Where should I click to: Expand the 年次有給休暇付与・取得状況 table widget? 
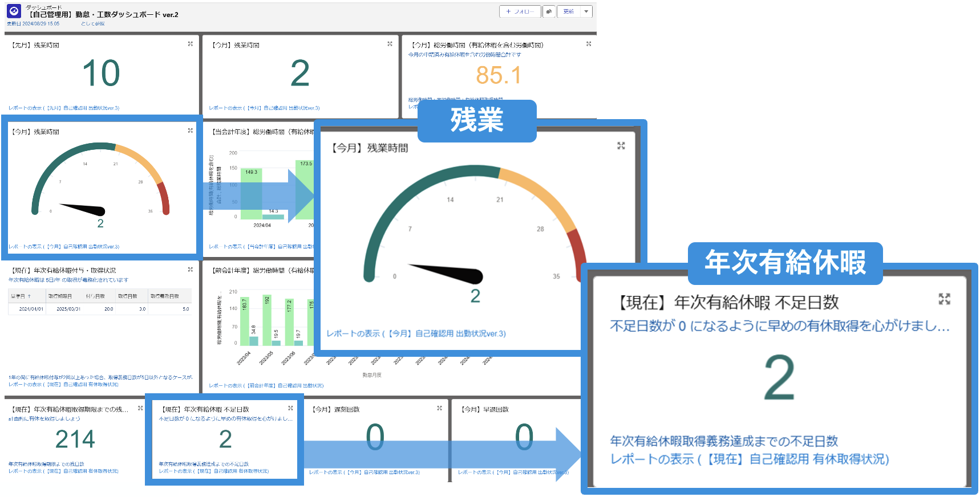tap(191, 270)
